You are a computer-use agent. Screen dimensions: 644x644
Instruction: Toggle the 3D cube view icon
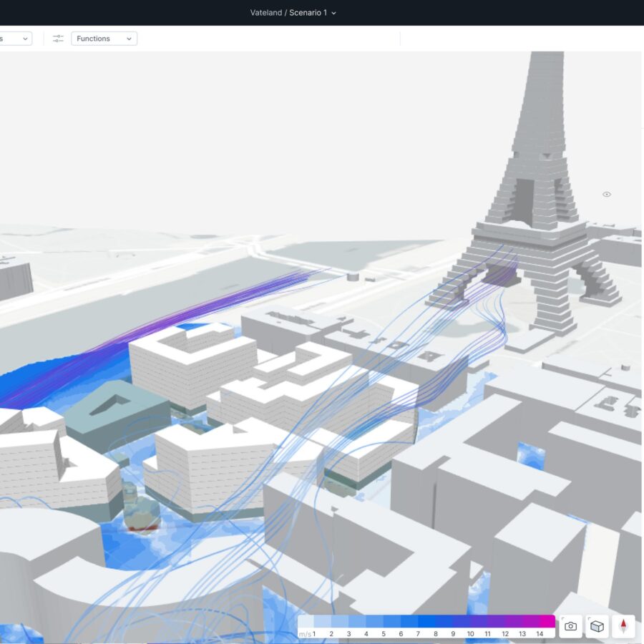coord(597,626)
